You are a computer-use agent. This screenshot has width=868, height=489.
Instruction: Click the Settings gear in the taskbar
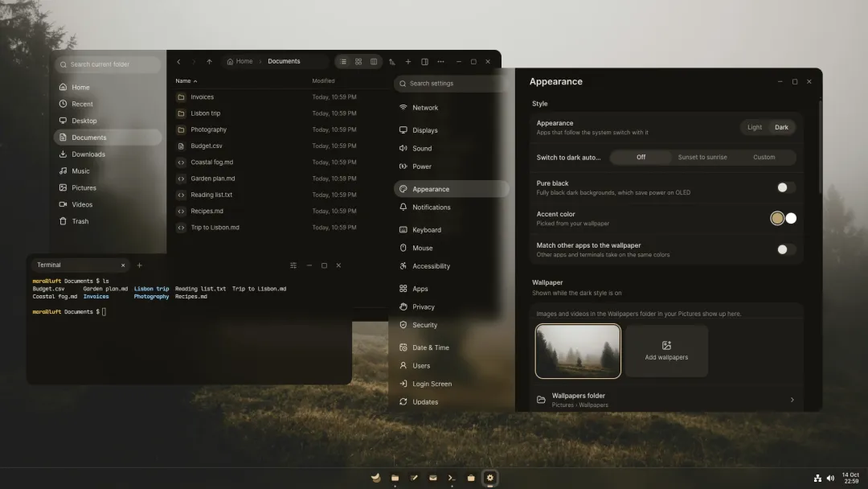click(490, 478)
